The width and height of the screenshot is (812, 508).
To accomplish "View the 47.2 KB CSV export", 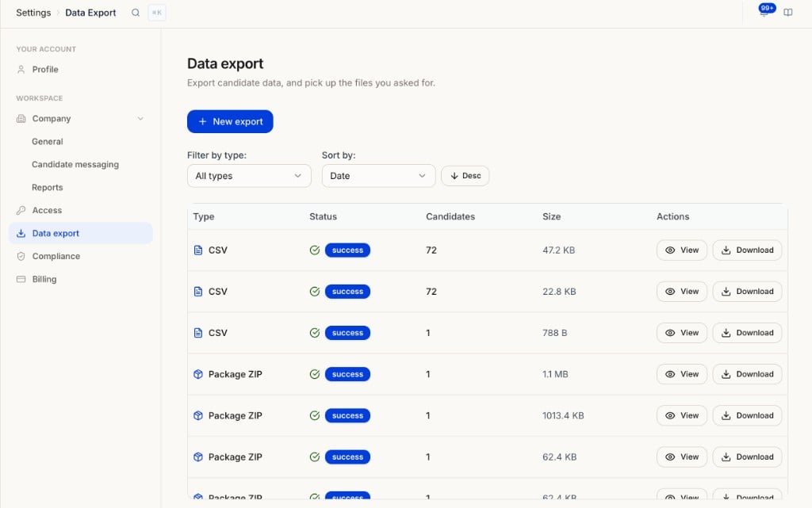I will (681, 250).
